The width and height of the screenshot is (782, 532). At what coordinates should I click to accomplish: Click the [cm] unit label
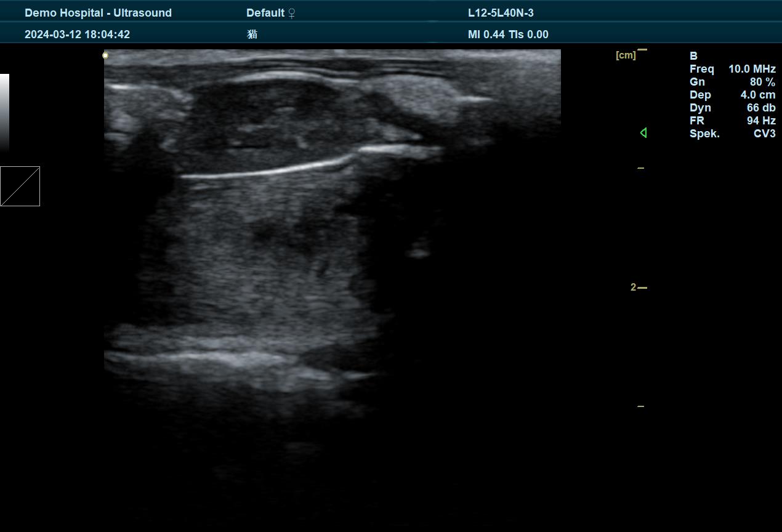625,55
